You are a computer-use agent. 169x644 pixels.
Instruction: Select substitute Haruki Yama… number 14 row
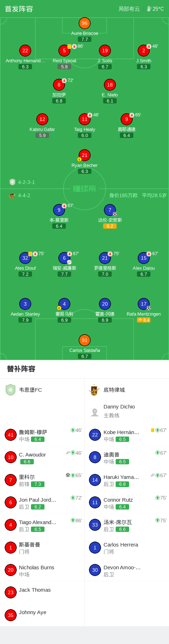[x=127, y=480]
